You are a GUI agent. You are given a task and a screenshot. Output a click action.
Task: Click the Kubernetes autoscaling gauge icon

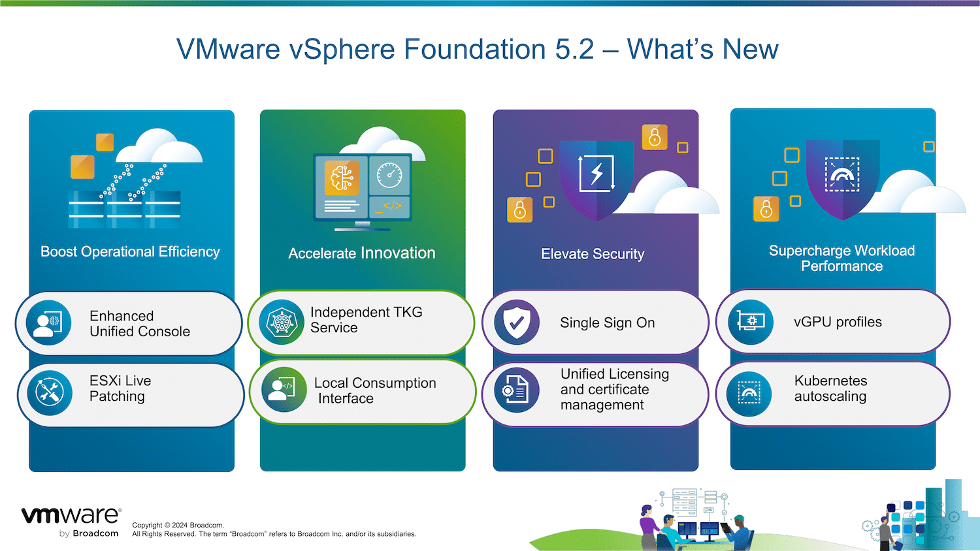click(x=749, y=394)
